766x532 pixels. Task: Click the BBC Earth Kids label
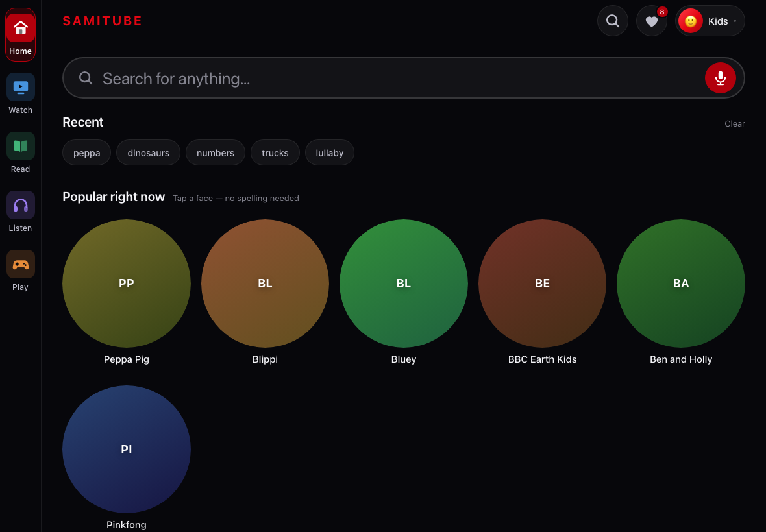pos(542,359)
